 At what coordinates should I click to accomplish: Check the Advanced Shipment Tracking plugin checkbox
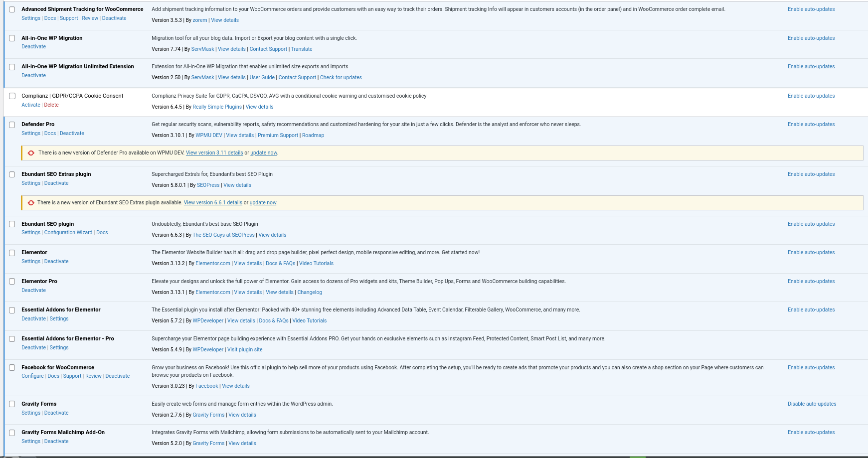point(12,9)
